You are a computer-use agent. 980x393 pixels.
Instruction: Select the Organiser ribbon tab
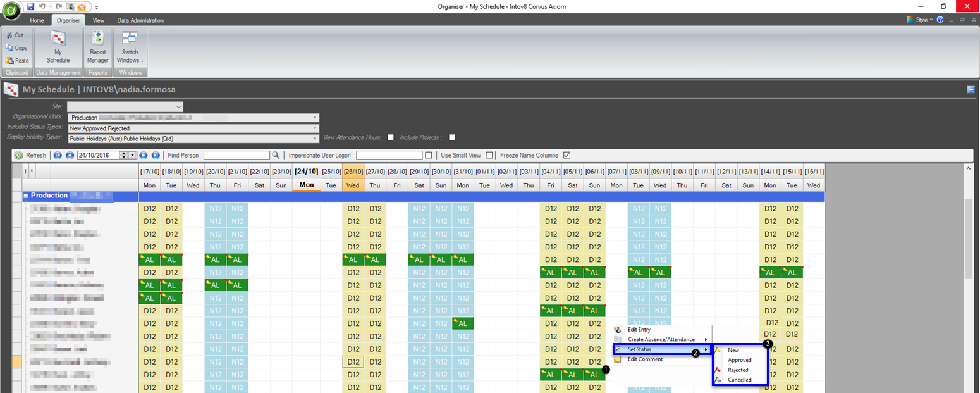click(x=68, y=20)
